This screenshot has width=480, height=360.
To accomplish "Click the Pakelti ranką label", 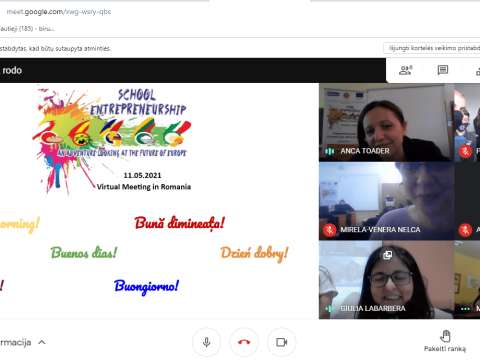I will pos(445,349).
